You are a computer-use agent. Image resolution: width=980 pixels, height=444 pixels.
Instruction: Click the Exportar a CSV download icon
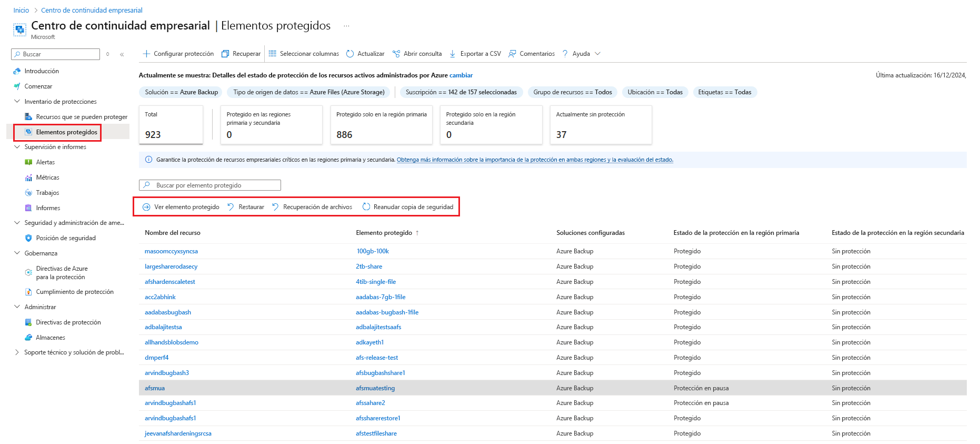pos(453,54)
